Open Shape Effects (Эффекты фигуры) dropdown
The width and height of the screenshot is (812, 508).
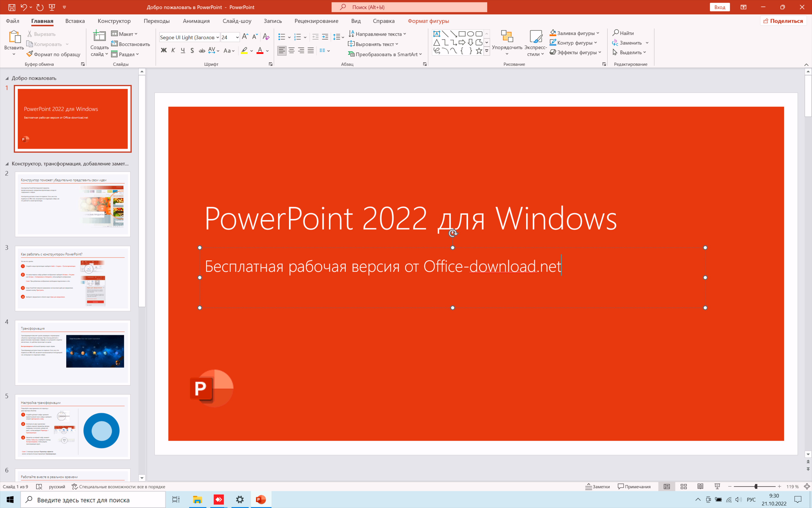(x=575, y=52)
